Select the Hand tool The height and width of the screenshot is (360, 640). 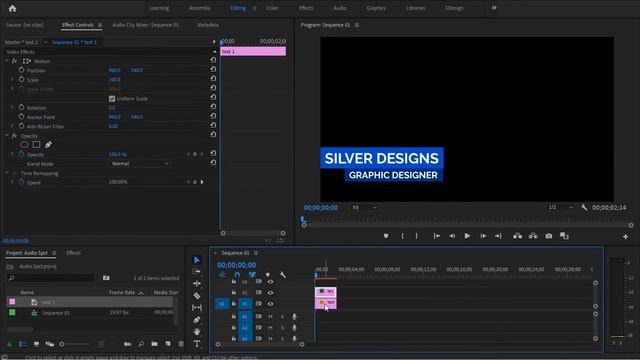point(197,331)
